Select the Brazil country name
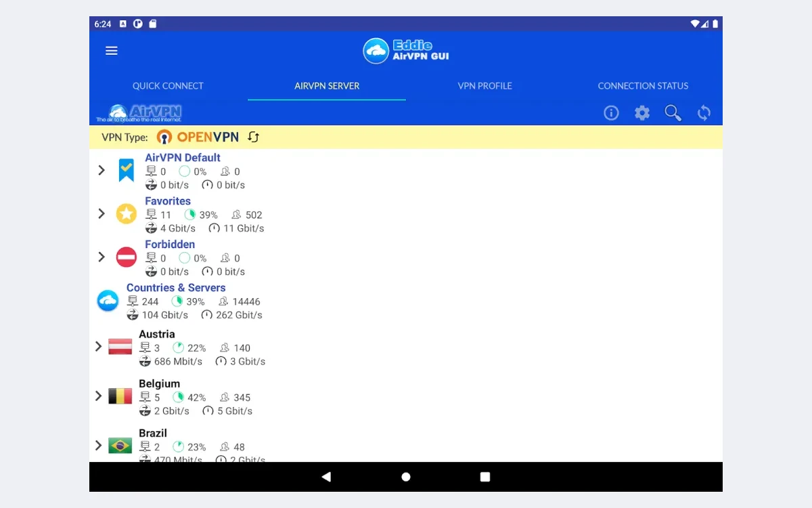Screen dimensions: 812x508 point(153,433)
